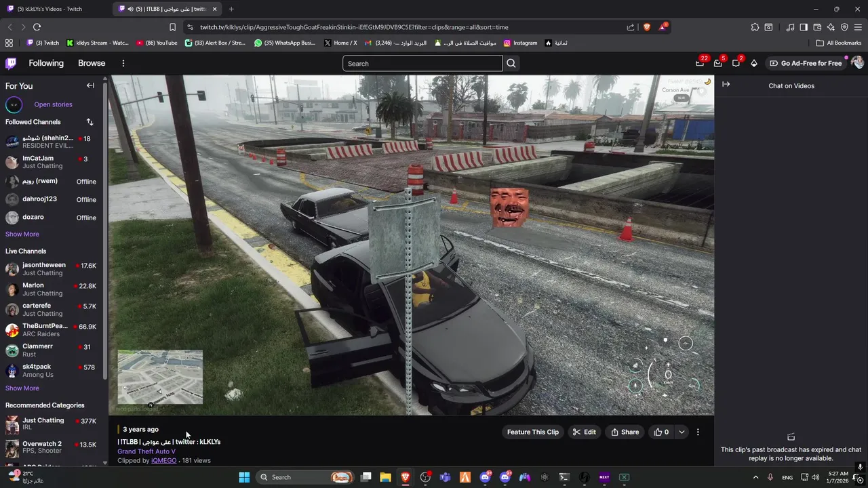The width and height of the screenshot is (868, 488).
Task: Expand Show More under Live Channels
Action: (22, 388)
